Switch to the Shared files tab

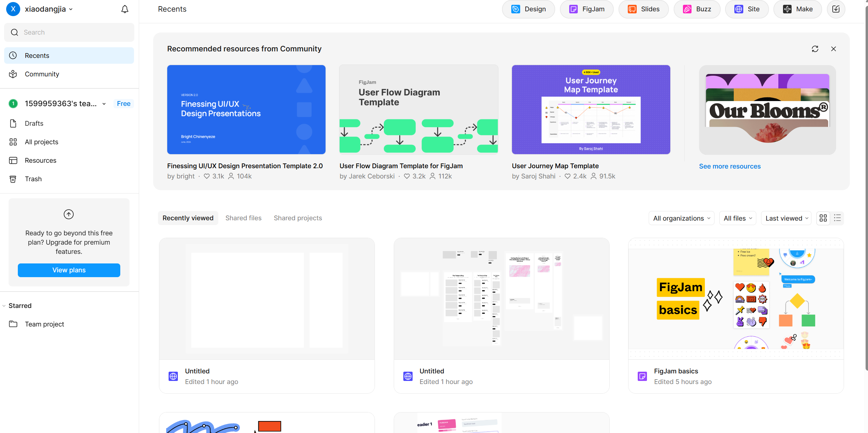[x=243, y=218]
